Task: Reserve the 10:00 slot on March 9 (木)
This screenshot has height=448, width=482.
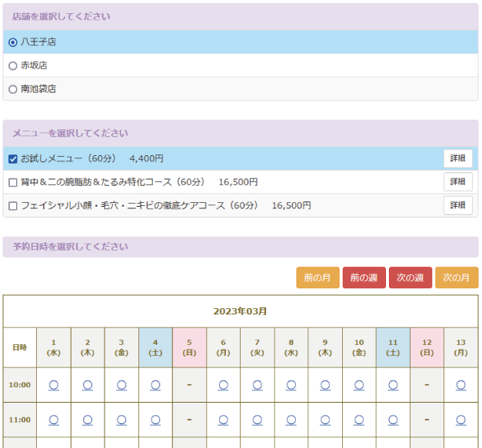Action: point(325,385)
